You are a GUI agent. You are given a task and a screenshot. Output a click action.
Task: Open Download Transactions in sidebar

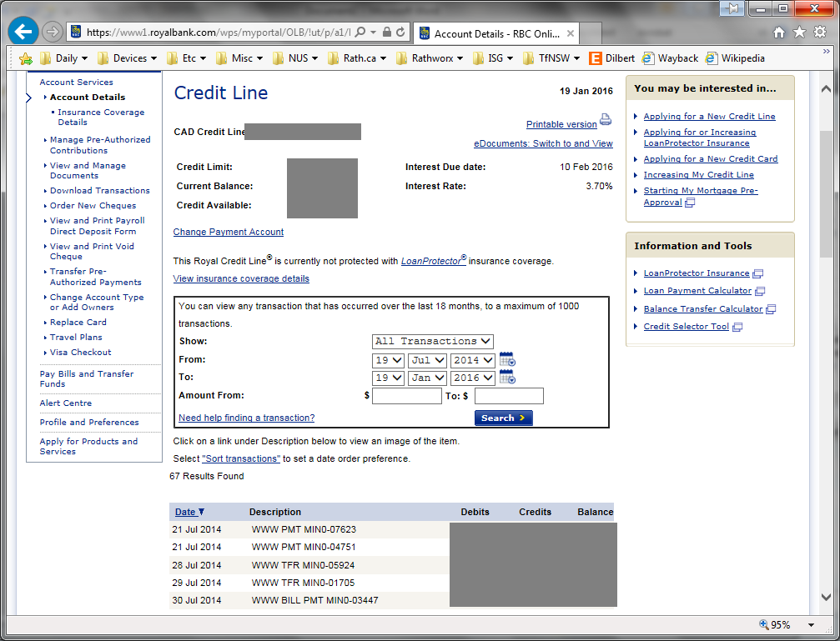[99, 191]
